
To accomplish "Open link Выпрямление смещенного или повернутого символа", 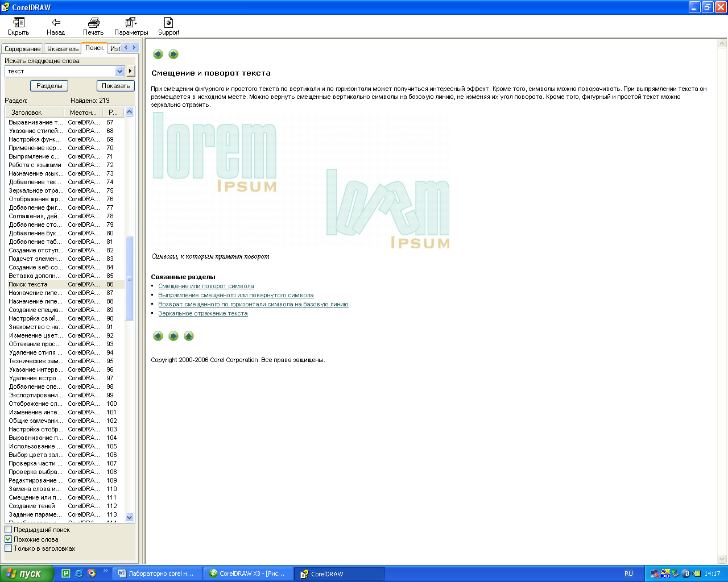I will coord(236,295).
